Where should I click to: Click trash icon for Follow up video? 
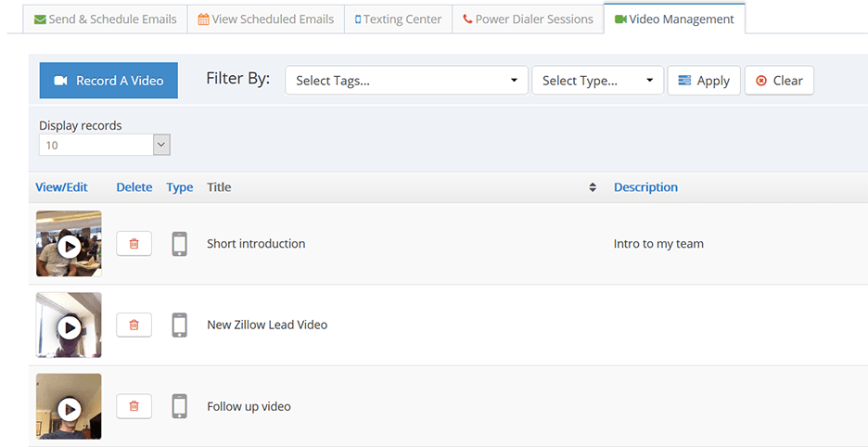click(x=134, y=406)
